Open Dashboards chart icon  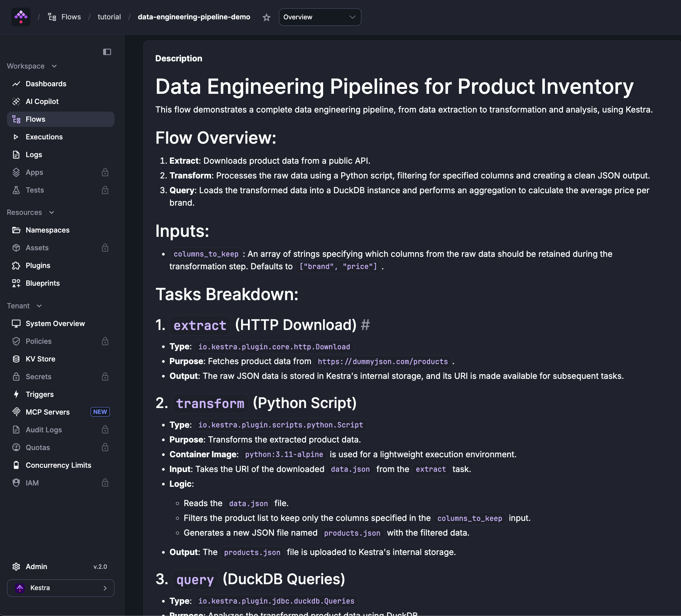(16, 84)
